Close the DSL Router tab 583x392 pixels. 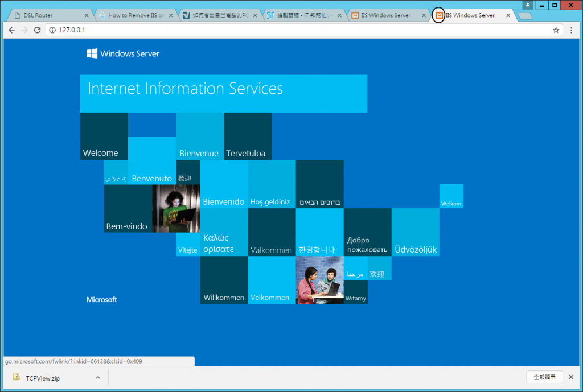(87, 15)
